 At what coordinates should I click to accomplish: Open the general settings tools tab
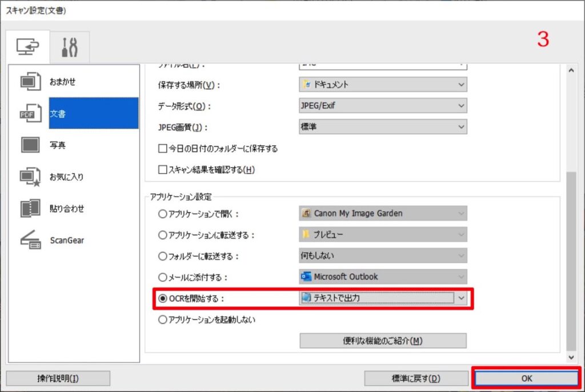pyautogui.click(x=69, y=47)
